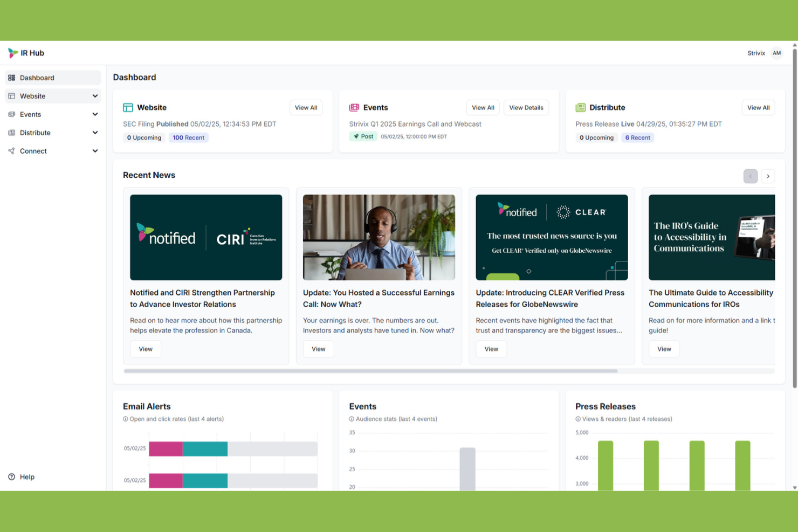Open View Details on the Events card
798x532 pixels.
coord(526,107)
